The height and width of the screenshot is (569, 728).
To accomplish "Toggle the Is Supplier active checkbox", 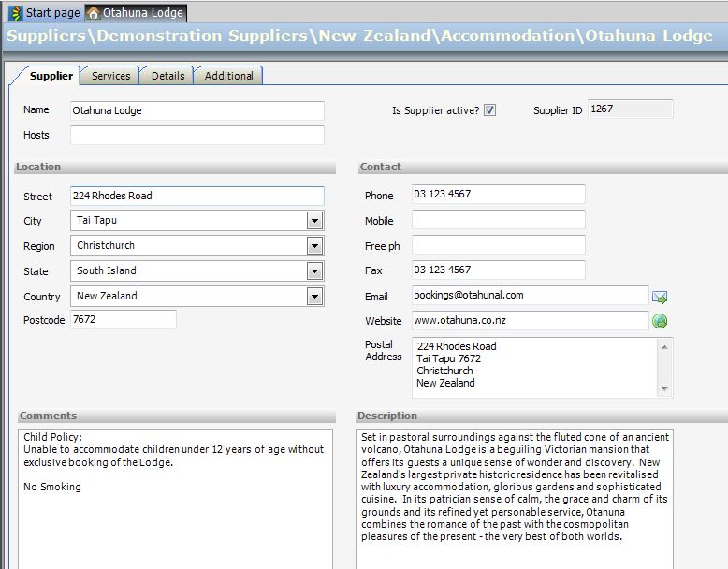I will 490,110.
